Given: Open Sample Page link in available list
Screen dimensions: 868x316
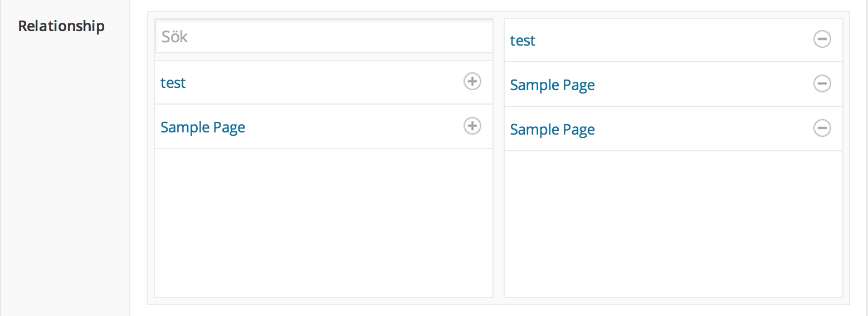Looking at the screenshot, I should [203, 127].
